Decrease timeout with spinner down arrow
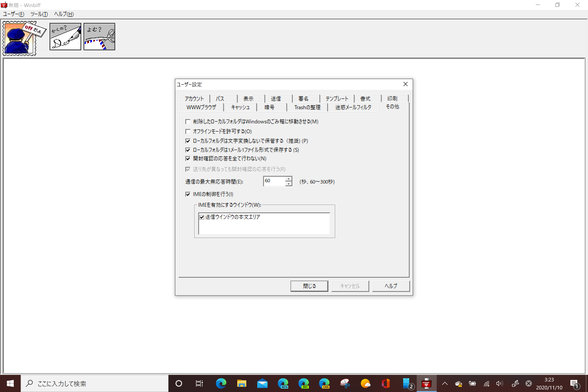Viewport: 588px width, 392px height. (x=288, y=184)
